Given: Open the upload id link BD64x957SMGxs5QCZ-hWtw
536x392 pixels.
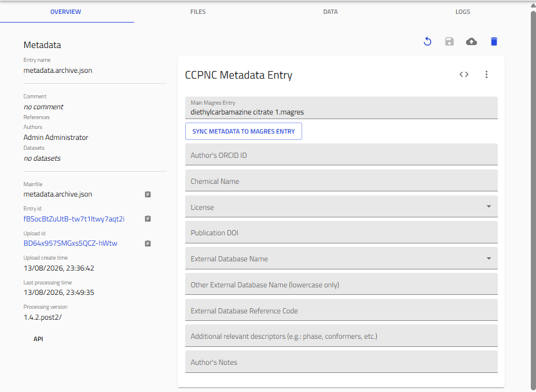Looking at the screenshot, I should click(71, 243).
